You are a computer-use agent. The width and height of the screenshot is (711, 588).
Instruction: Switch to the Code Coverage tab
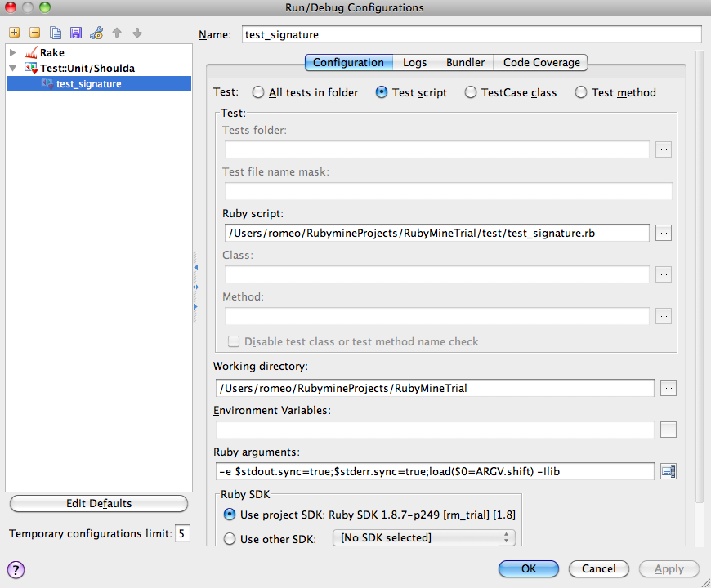541,63
